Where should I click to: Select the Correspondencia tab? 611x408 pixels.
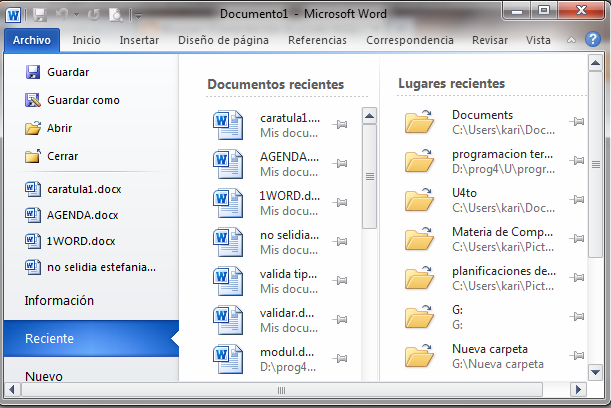click(x=410, y=40)
